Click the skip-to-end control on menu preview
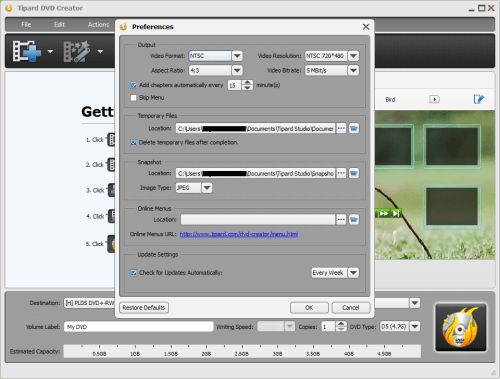Image resolution: width=500 pixels, height=379 pixels. click(x=396, y=213)
